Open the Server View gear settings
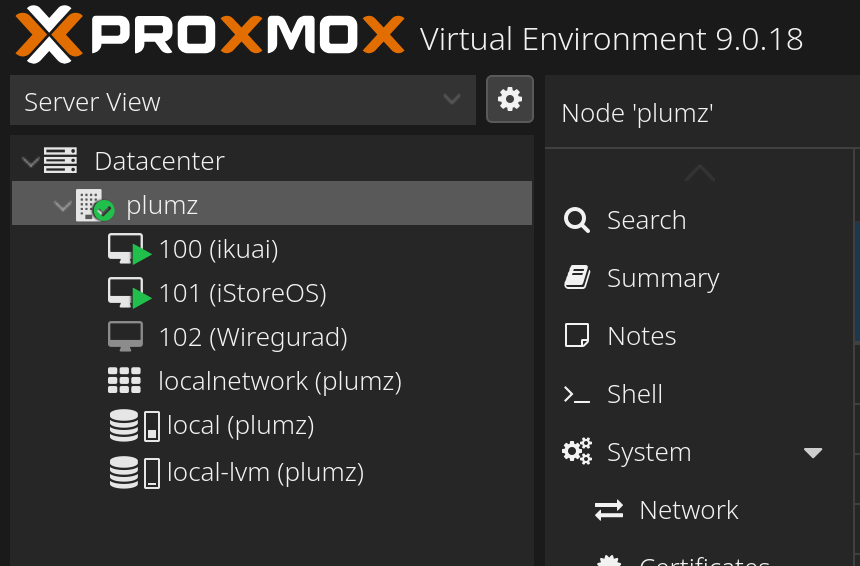The image size is (860, 566). pos(510,99)
